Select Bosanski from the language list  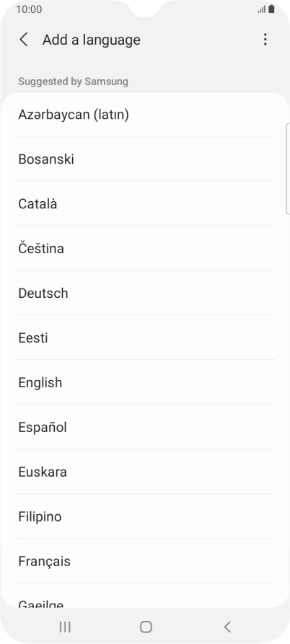[145, 159]
